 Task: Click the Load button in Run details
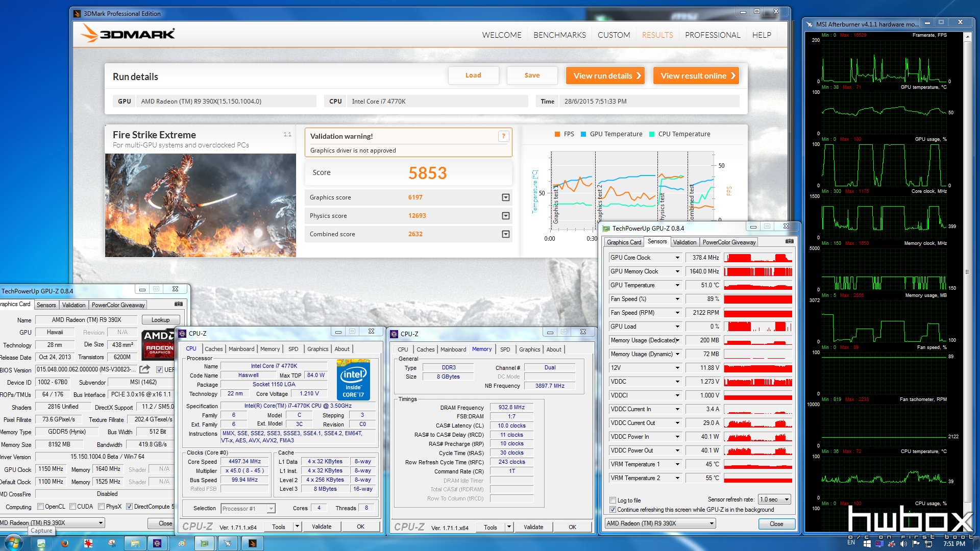(473, 76)
